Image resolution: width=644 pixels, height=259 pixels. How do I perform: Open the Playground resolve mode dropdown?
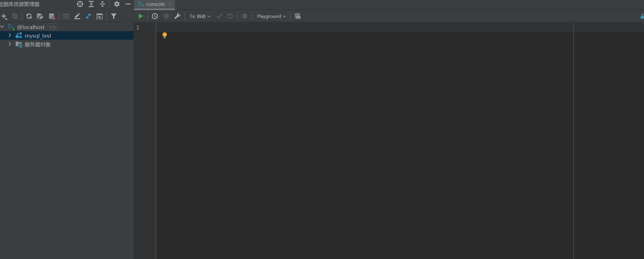pyautogui.click(x=271, y=16)
